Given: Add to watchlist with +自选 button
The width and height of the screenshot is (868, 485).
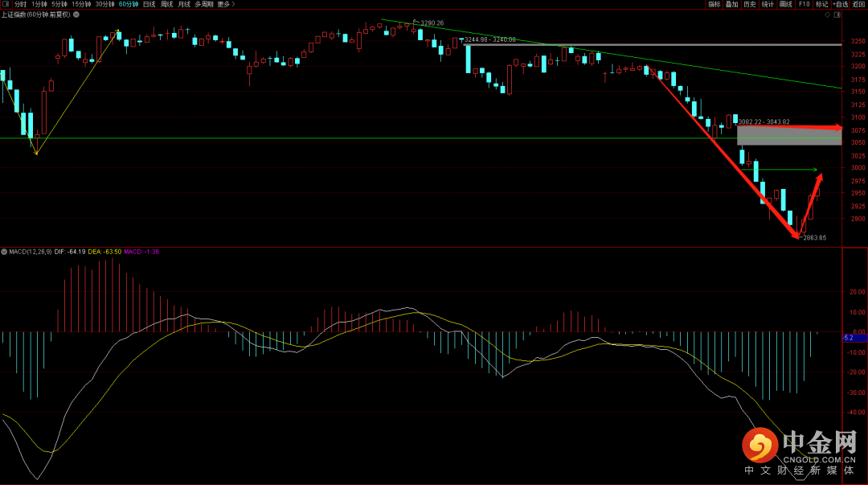Looking at the screenshot, I should (840, 4).
